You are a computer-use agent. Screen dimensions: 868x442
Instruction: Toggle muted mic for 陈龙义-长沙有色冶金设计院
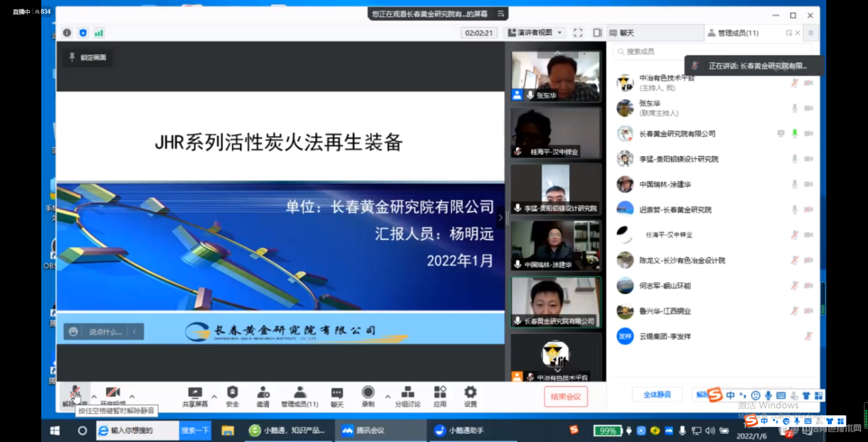(x=794, y=260)
